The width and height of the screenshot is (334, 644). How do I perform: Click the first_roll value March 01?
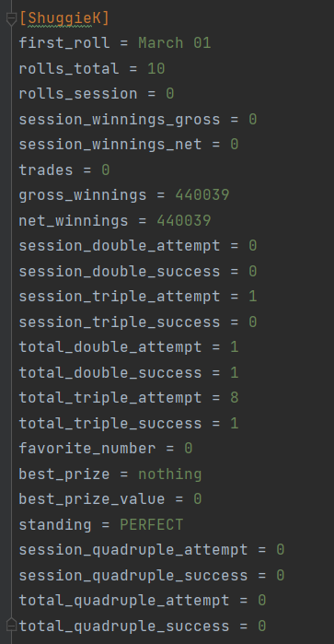pos(175,43)
